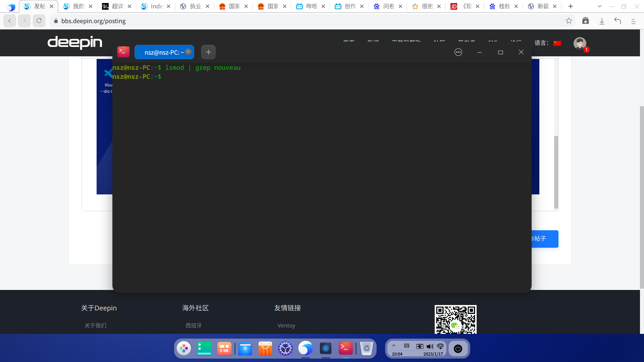The width and height of the screenshot is (644, 362).
Task: Toggle the Wi-Fi icon in the system tray
Action: coord(440,346)
